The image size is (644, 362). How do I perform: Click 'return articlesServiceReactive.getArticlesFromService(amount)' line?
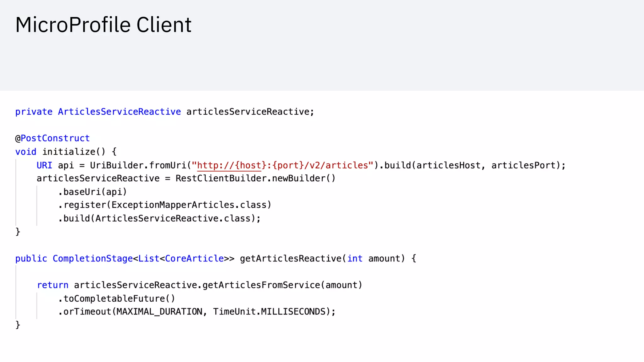200,285
